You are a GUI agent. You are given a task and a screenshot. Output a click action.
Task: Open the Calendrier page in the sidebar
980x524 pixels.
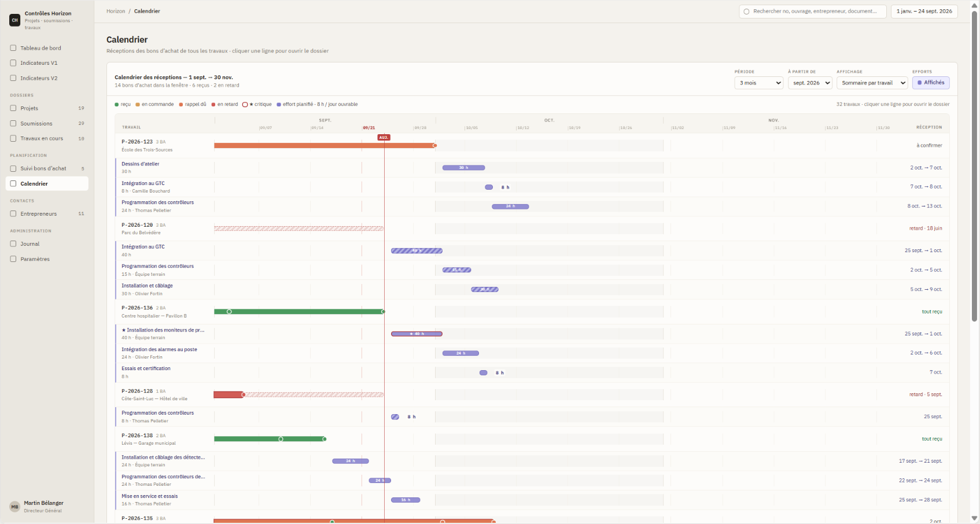tap(47, 183)
